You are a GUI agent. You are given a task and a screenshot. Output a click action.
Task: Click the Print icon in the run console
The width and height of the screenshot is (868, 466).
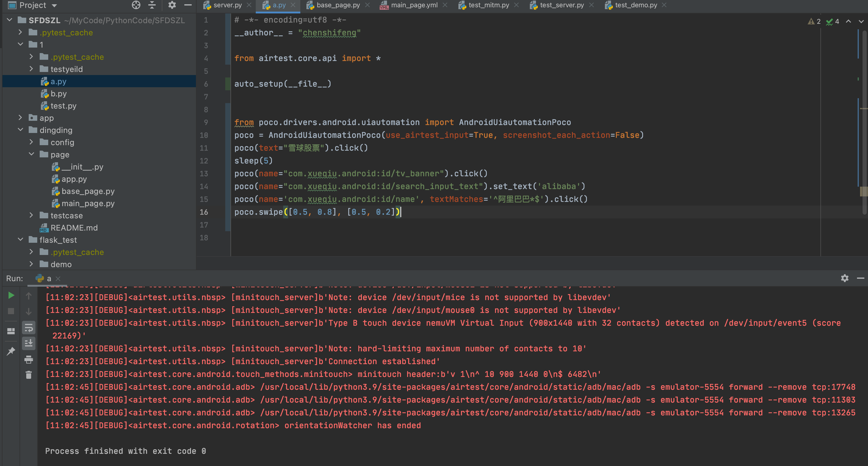29,360
